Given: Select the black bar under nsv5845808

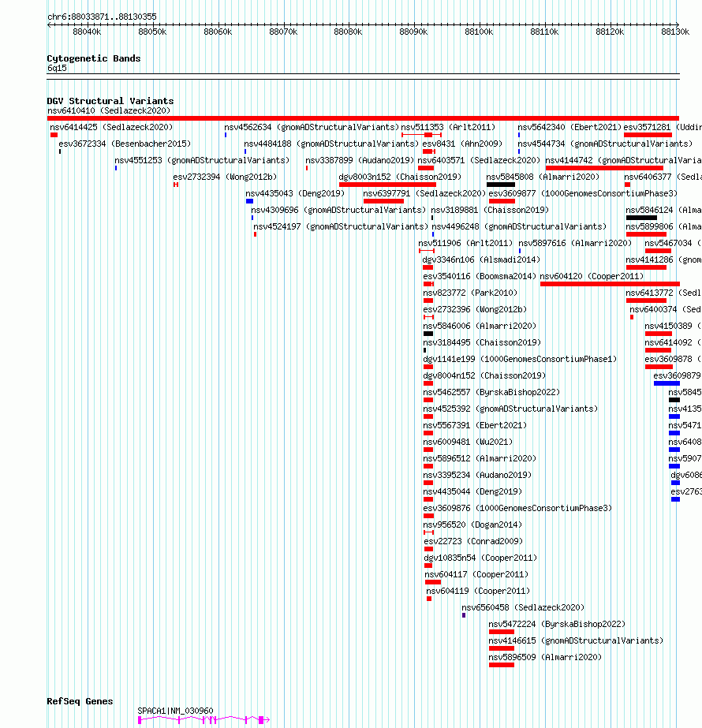Looking at the screenshot, I should click(501, 185).
